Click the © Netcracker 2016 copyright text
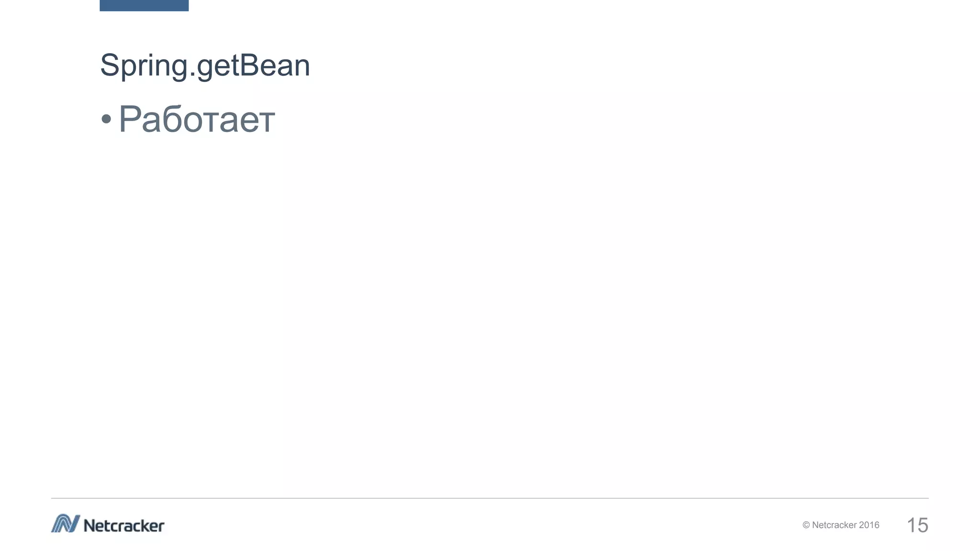Image resolution: width=980 pixels, height=551 pixels. tap(841, 525)
